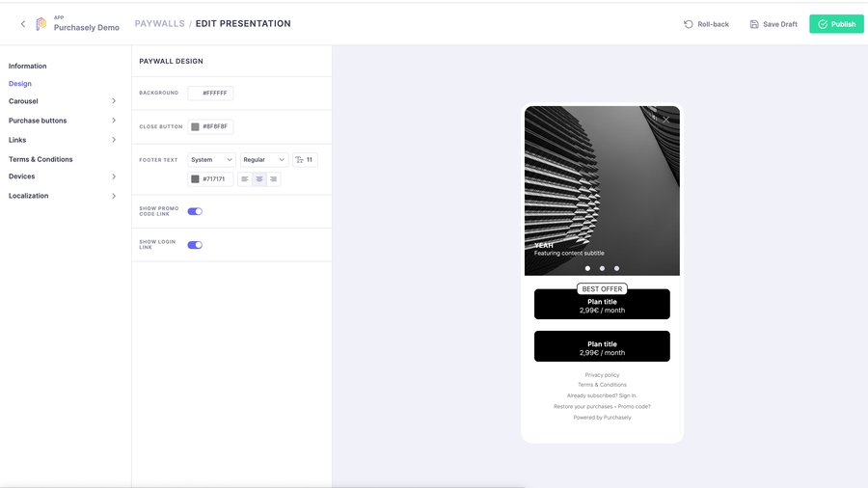Click the close button color swatch
The image size is (868, 488).
pyautogui.click(x=195, y=126)
